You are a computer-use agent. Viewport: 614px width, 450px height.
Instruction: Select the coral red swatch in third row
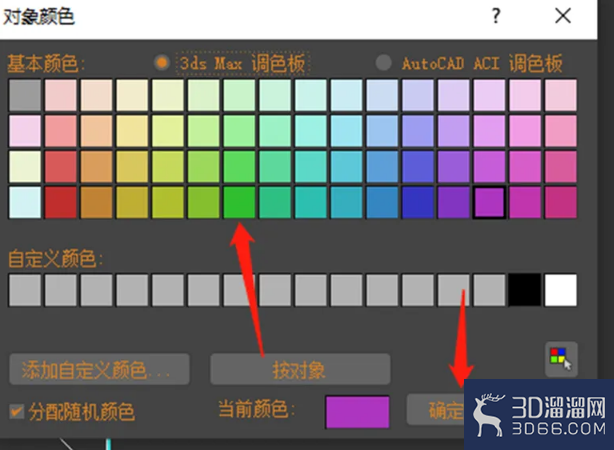pyautogui.click(x=60, y=166)
